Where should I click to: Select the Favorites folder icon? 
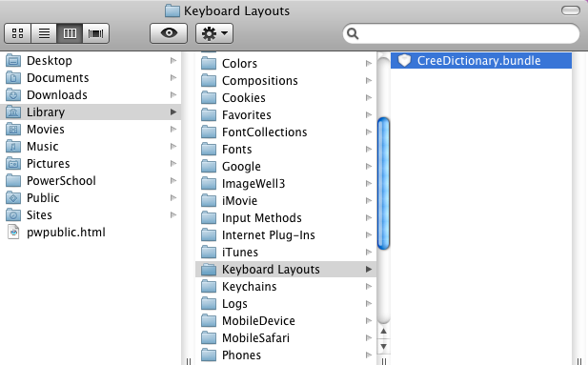[209, 114]
